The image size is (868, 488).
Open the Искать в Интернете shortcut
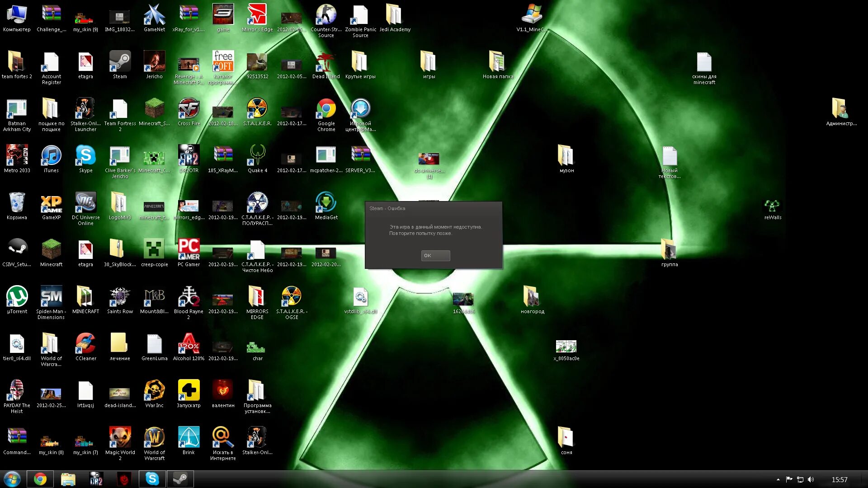tap(223, 437)
